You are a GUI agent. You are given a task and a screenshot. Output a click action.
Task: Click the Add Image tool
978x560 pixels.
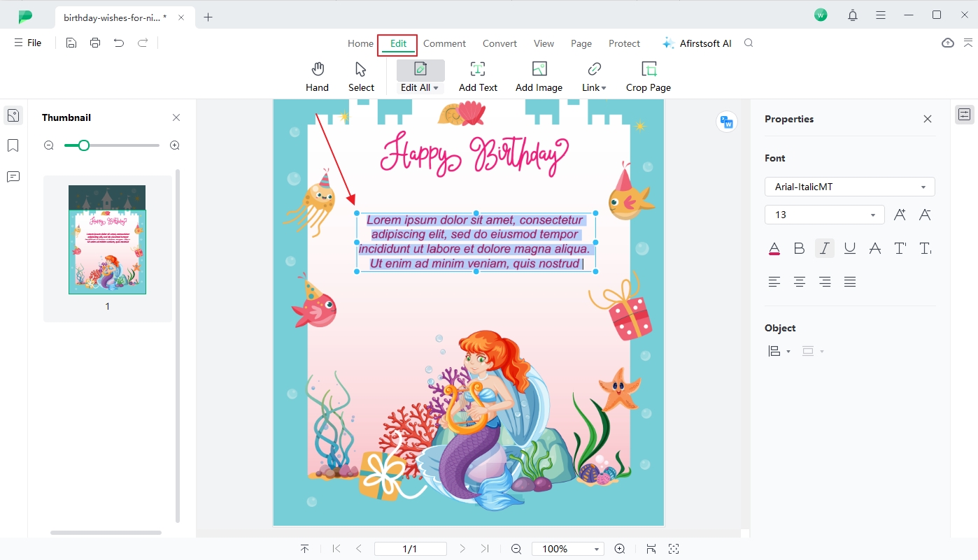coord(539,77)
